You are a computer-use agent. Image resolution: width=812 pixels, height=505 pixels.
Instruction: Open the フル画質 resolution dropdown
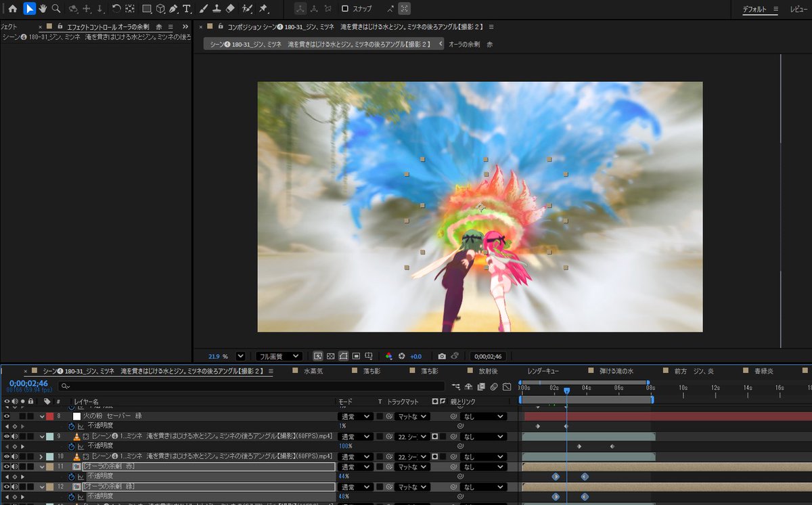coord(279,356)
